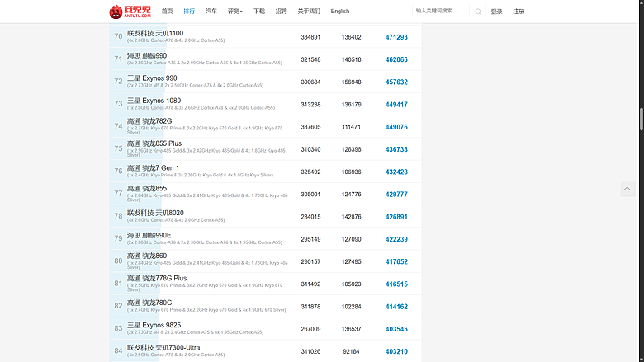Click total score 422239
The width and height of the screenshot is (644, 362).
[x=396, y=240]
